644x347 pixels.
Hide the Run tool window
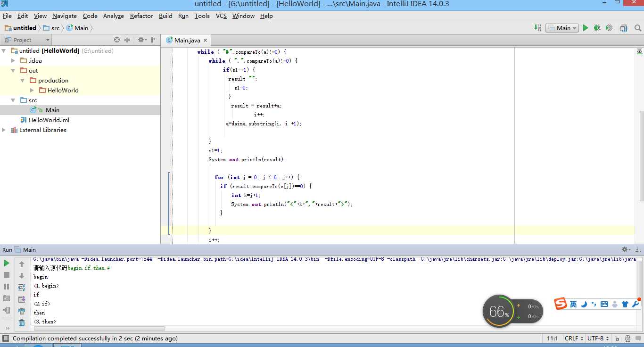pos(638,249)
